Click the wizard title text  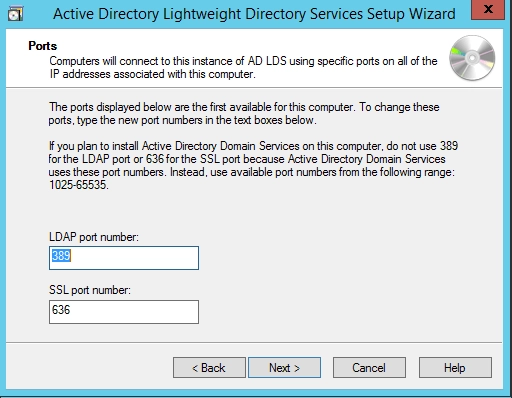pyautogui.click(x=254, y=14)
